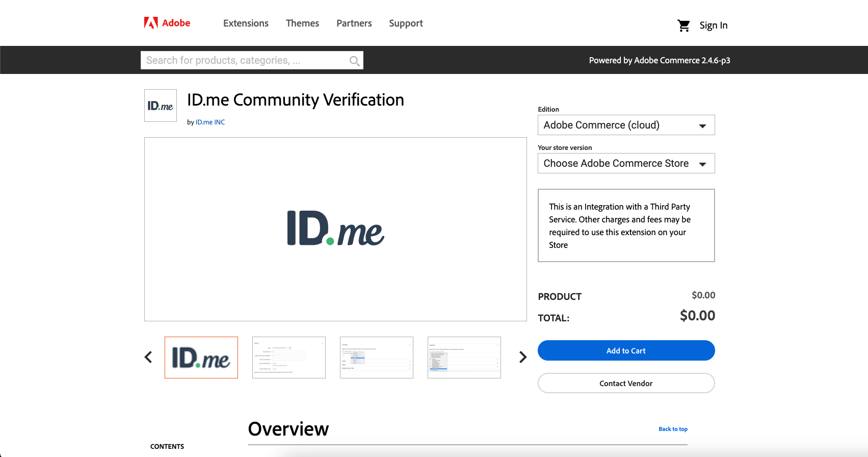The height and width of the screenshot is (457, 868).
Task: Click the ID.me vendor logo beside title
Action: point(161,106)
